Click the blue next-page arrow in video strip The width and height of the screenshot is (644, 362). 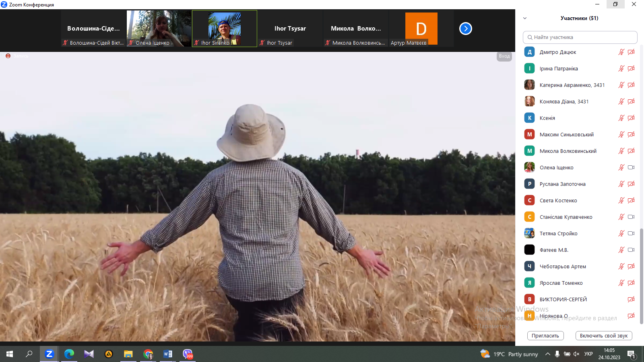click(x=465, y=29)
